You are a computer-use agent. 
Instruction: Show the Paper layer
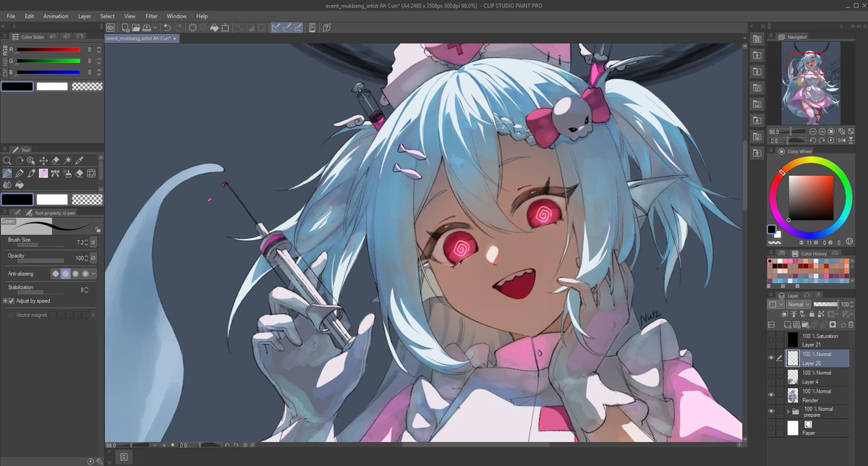tap(771, 428)
